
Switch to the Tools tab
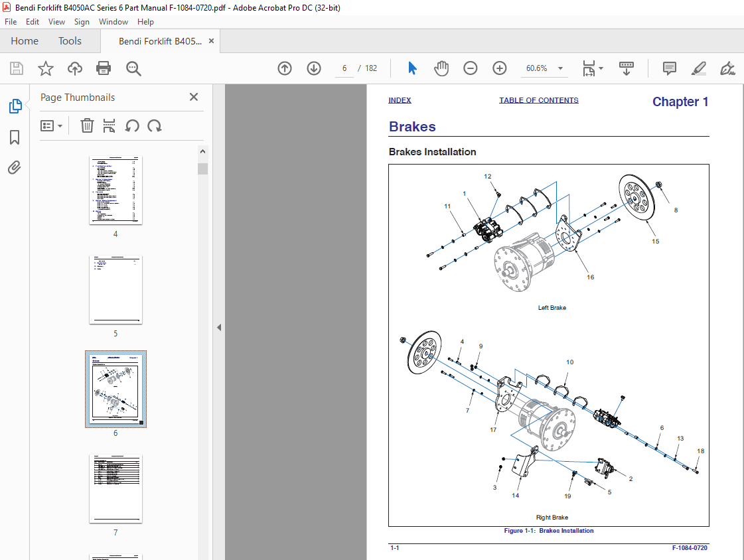coord(70,41)
